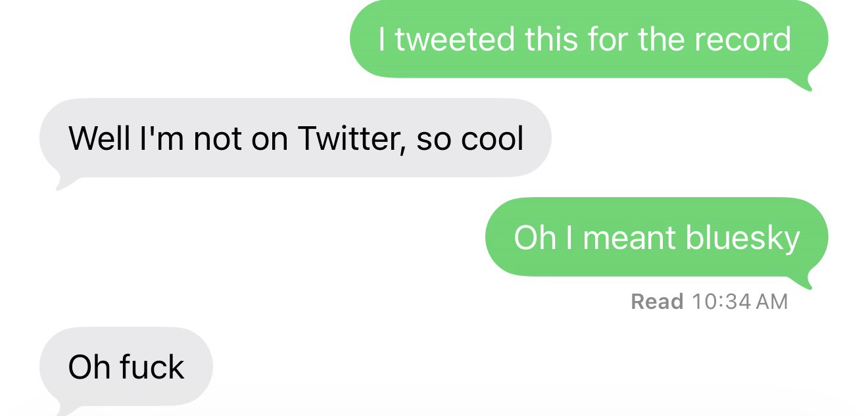Click the tail of the top green bubble
The image size is (868, 416).
pos(806,84)
